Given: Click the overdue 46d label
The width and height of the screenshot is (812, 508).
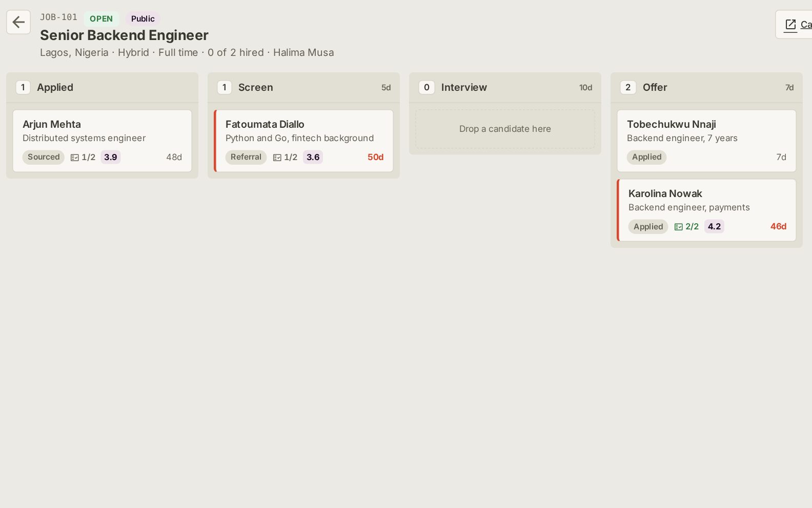Looking at the screenshot, I should coord(778,226).
